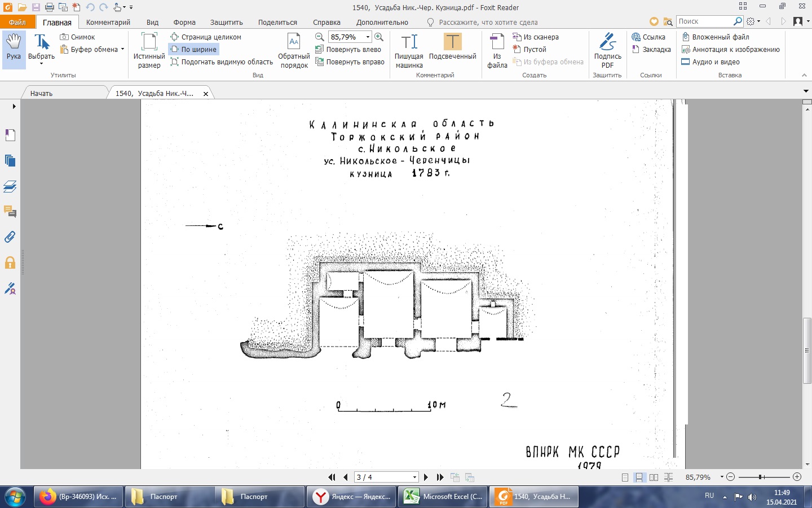
Task: Open the bookmarks panel in the sidebar
Action: click(x=10, y=135)
